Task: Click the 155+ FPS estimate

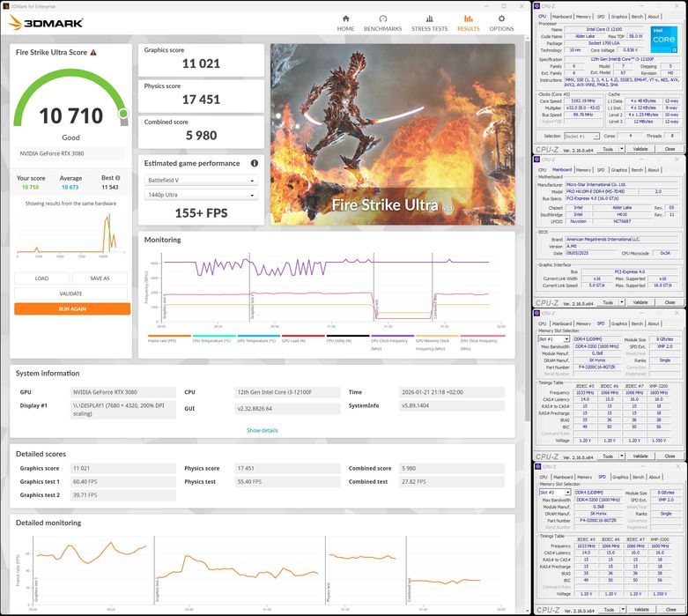Action: pos(201,213)
